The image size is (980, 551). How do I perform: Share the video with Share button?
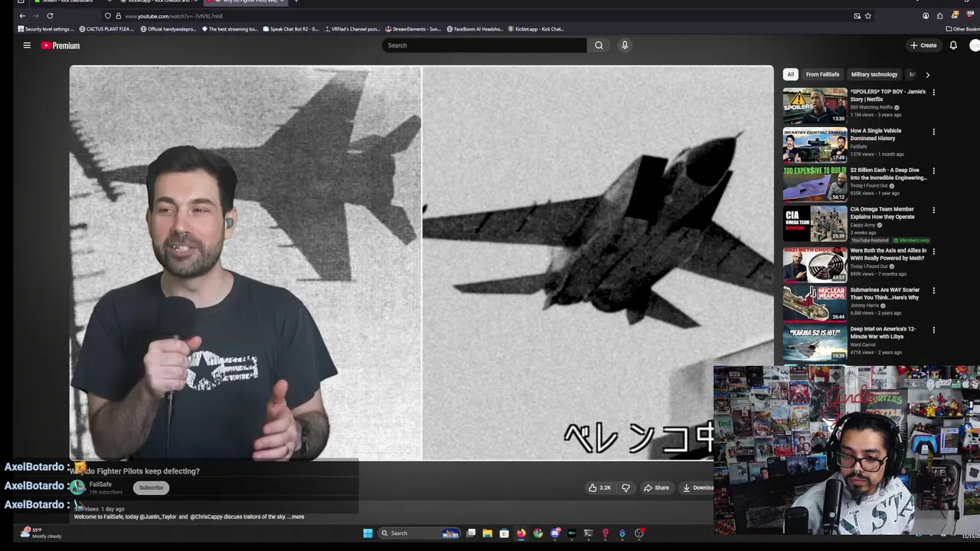[x=656, y=487]
